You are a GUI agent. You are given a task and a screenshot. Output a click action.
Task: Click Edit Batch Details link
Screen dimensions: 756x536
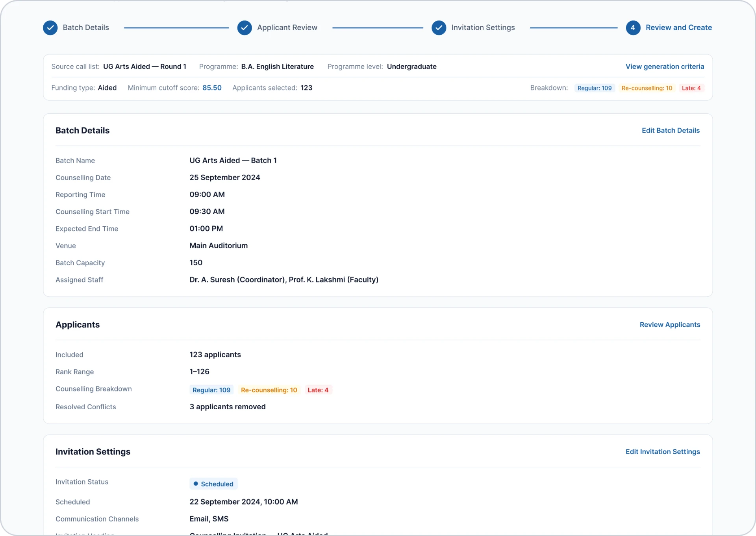point(671,130)
